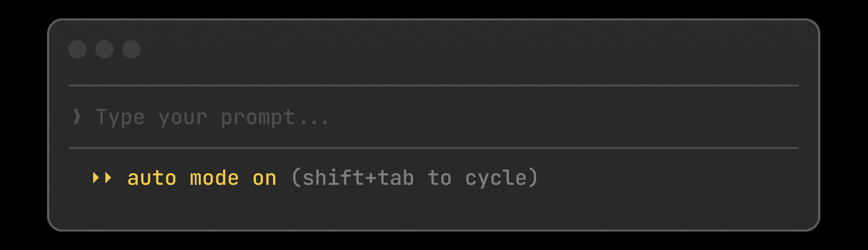Click the angle bracket before the placeholder text
868x250 pixels.
[77, 116]
